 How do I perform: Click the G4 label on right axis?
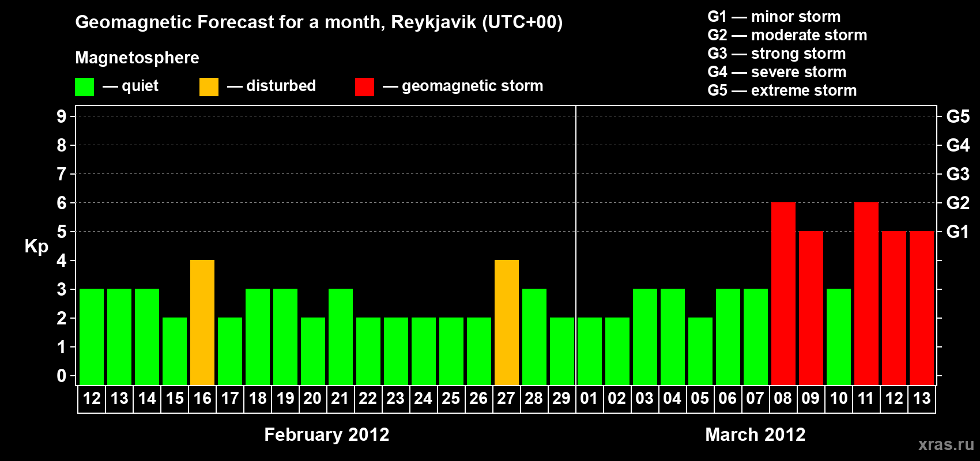[x=958, y=145]
